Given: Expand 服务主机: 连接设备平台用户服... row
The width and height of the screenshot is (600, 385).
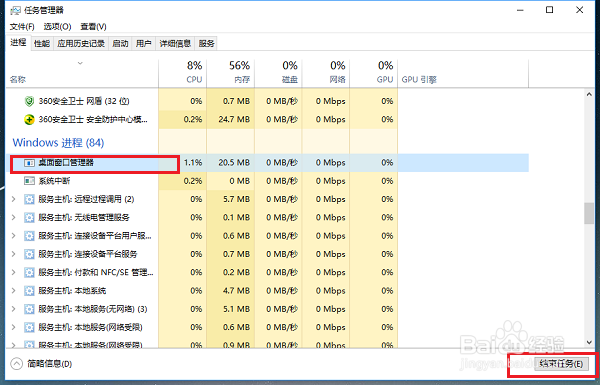Looking at the screenshot, I should pyautogui.click(x=13, y=236).
